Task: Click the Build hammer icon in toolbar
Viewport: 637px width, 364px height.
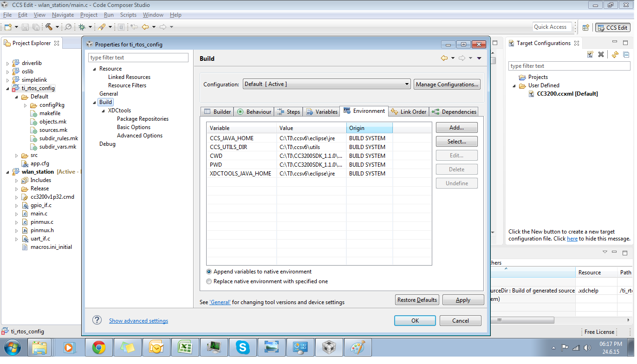Action: 49,27
